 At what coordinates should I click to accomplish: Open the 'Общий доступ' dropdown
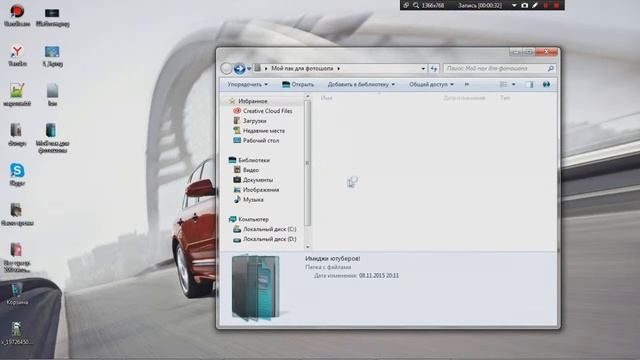[431, 84]
